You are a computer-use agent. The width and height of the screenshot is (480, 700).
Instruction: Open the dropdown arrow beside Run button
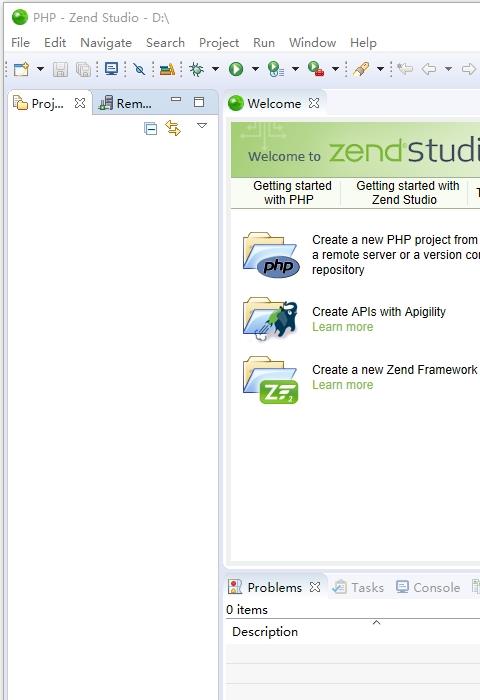pos(255,69)
